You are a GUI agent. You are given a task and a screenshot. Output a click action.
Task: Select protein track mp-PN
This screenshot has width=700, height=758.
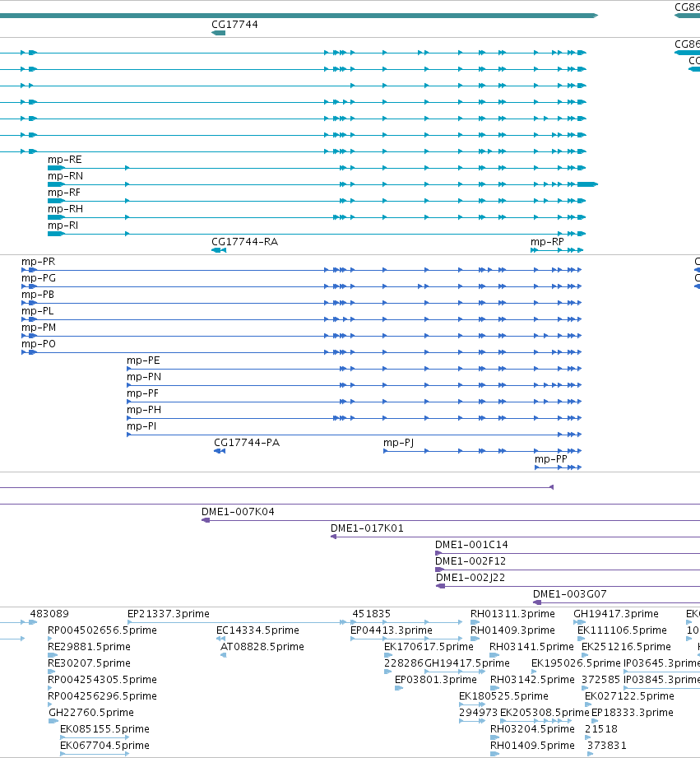pyautogui.click(x=354, y=385)
